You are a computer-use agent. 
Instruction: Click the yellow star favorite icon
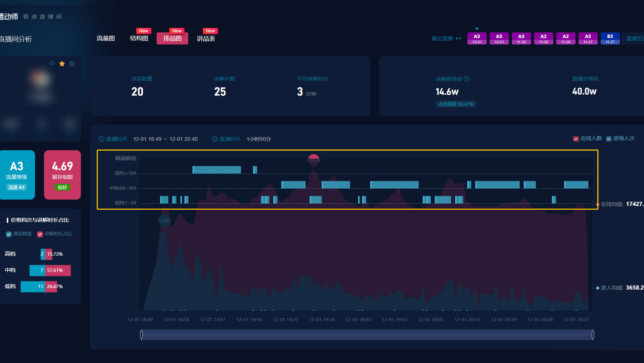[x=62, y=64]
